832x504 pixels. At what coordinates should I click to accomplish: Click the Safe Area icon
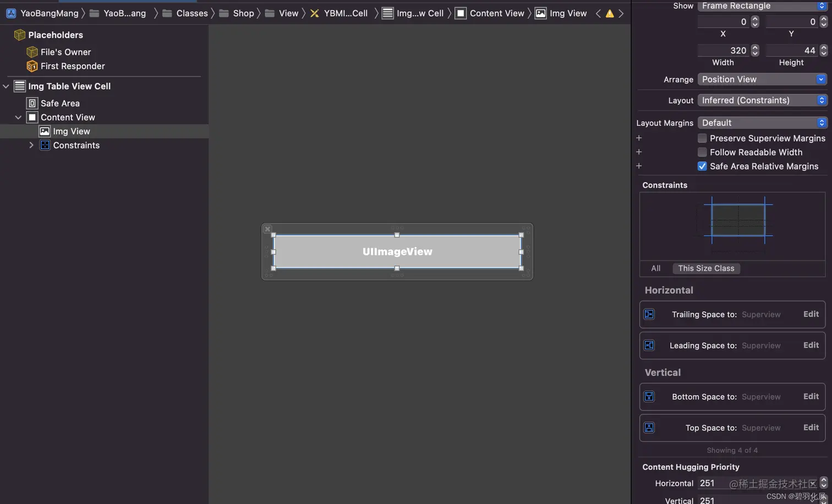click(32, 103)
